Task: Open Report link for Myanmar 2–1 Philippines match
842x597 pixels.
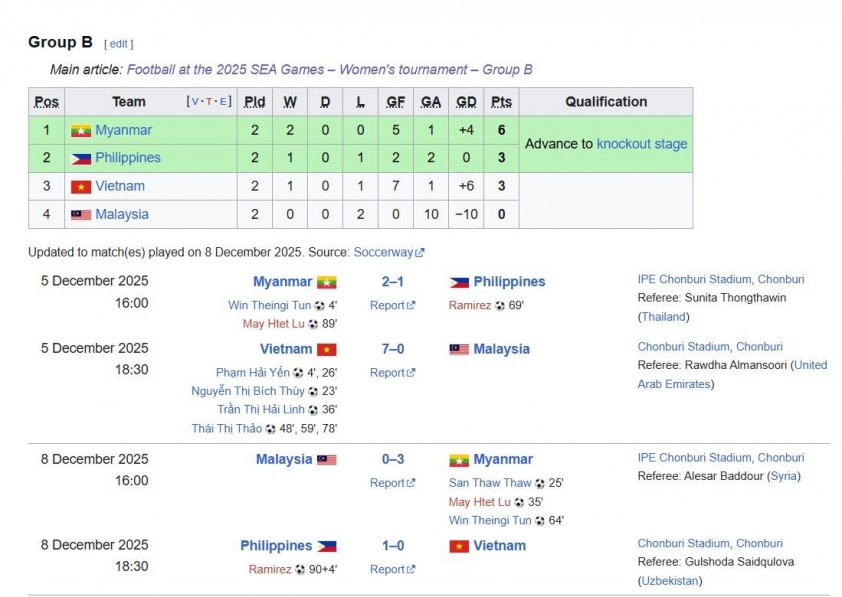Action: pyautogui.click(x=388, y=306)
